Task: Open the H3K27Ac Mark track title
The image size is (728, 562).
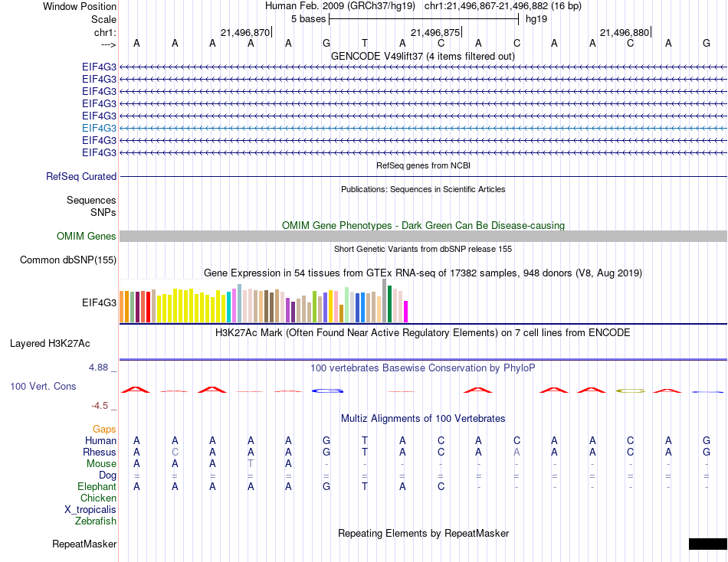Action: click(x=423, y=333)
